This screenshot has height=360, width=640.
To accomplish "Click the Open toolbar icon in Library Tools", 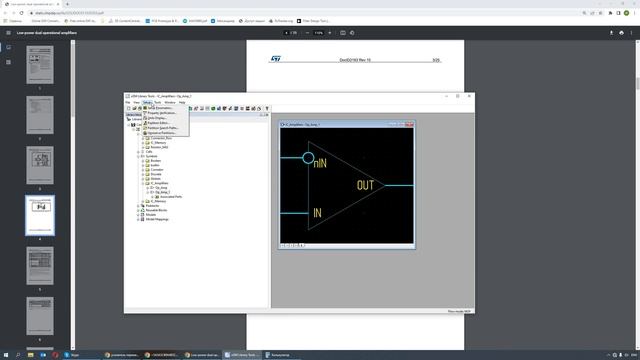I will pyautogui.click(x=134, y=109).
